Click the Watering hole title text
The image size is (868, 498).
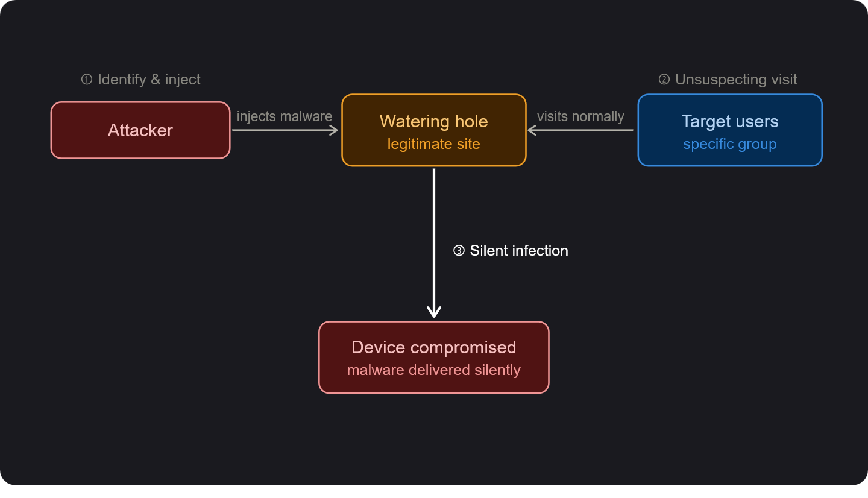pyautogui.click(x=434, y=121)
